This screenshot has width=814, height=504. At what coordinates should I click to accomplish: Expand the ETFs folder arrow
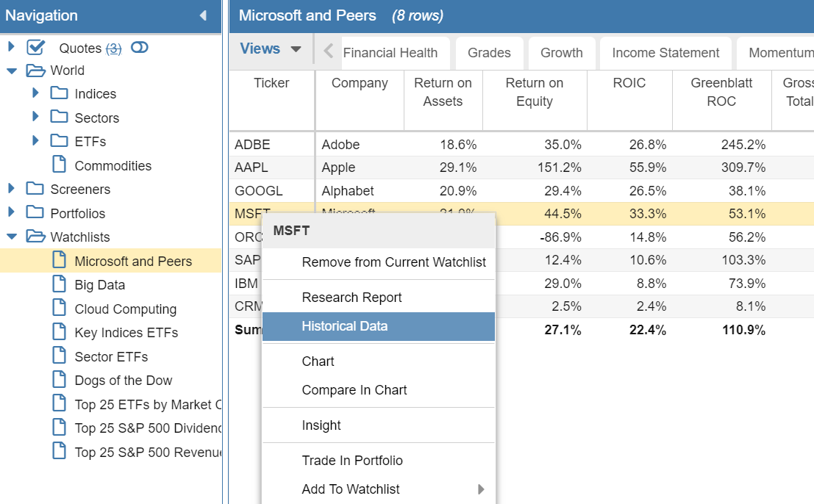[35, 140]
